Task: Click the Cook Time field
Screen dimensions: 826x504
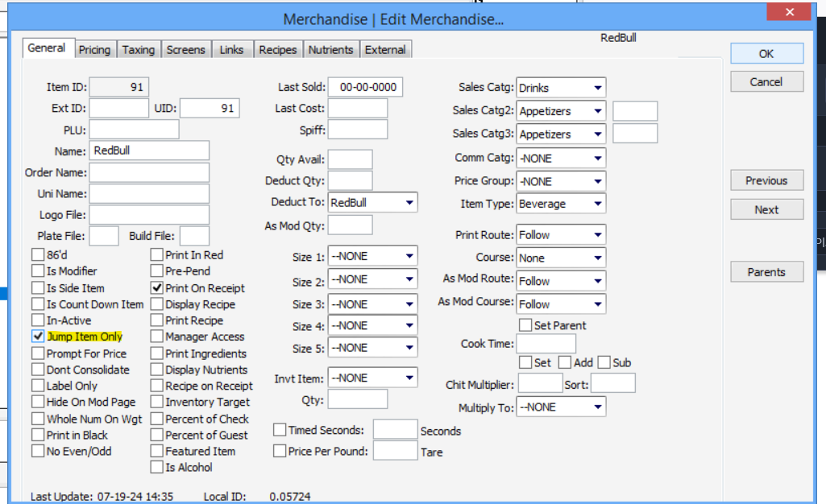Action: pos(546,344)
